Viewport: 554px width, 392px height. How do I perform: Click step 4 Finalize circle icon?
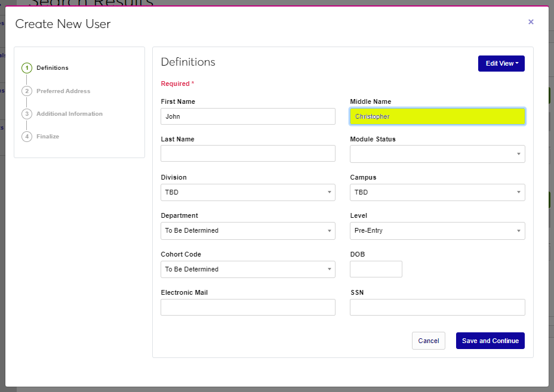tap(27, 137)
